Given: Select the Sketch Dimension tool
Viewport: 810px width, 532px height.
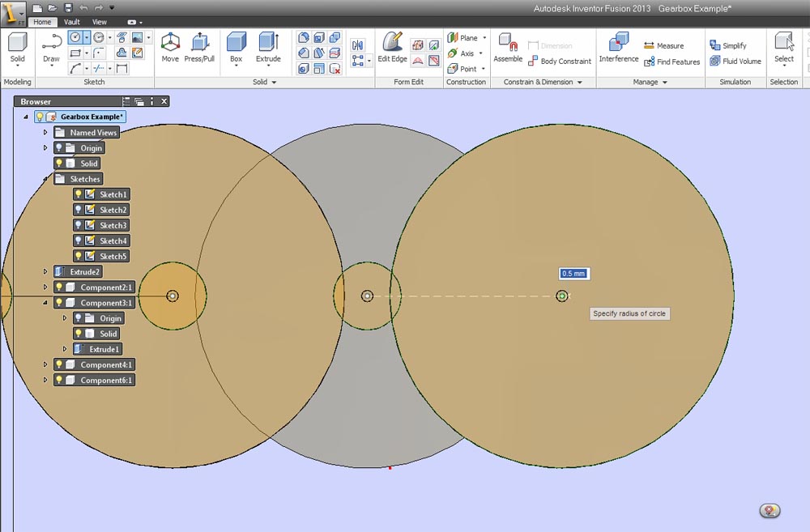Looking at the screenshot, I should [x=122, y=68].
